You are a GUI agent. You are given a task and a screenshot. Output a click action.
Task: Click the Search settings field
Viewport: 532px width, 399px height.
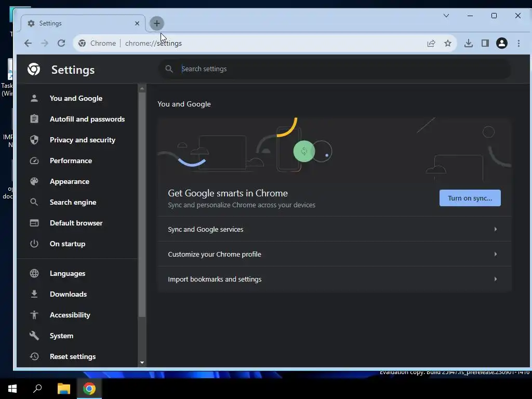click(x=335, y=69)
